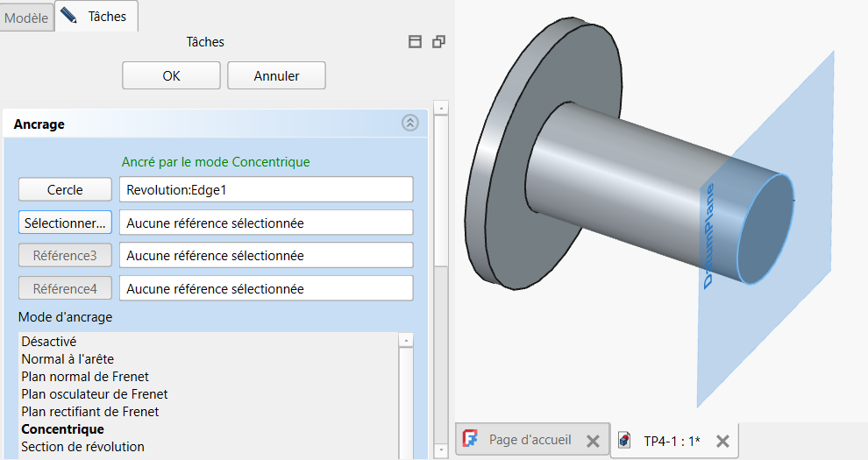Click the OK button

(171, 75)
